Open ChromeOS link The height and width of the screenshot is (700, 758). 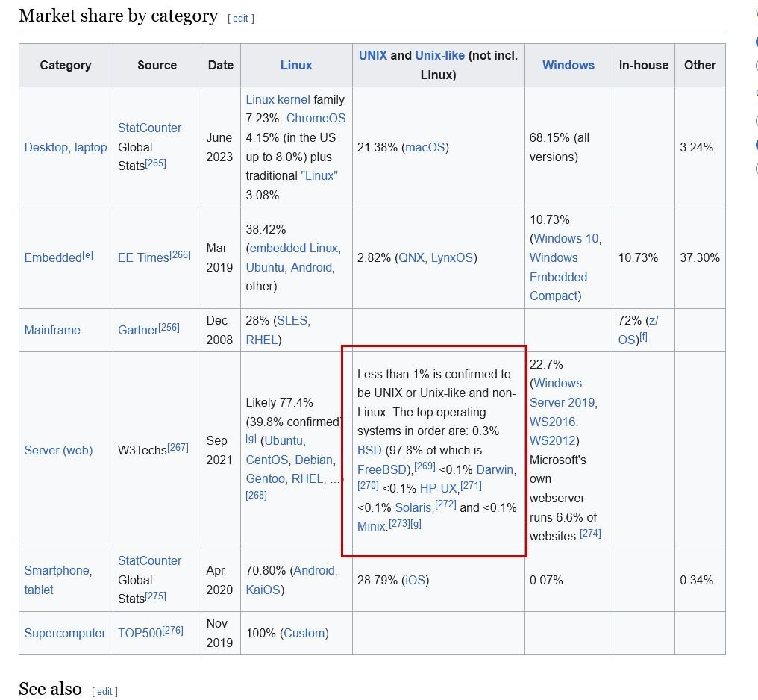pyautogui.click(x=316, y=119)
